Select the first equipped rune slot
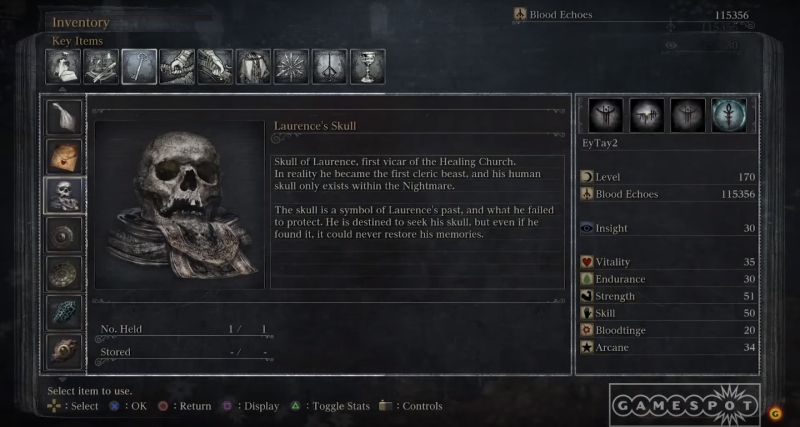The width and height of the screenshot is (800, 427). coord(606,115)
